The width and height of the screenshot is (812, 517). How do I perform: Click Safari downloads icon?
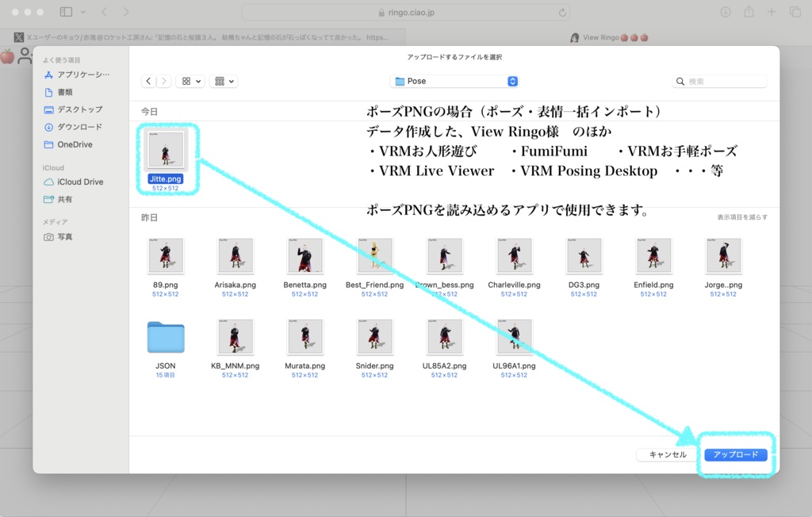[x=726, y=12]
